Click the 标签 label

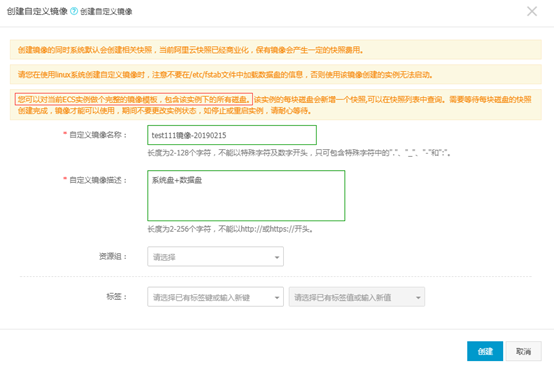tap(116, 296)
